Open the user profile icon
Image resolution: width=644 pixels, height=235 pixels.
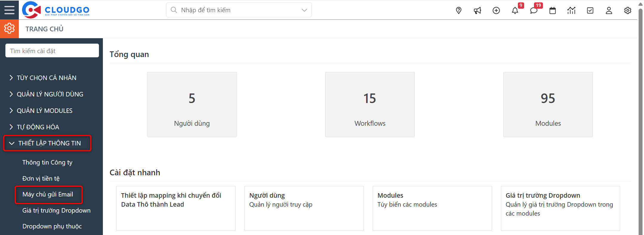pos(609,11)
